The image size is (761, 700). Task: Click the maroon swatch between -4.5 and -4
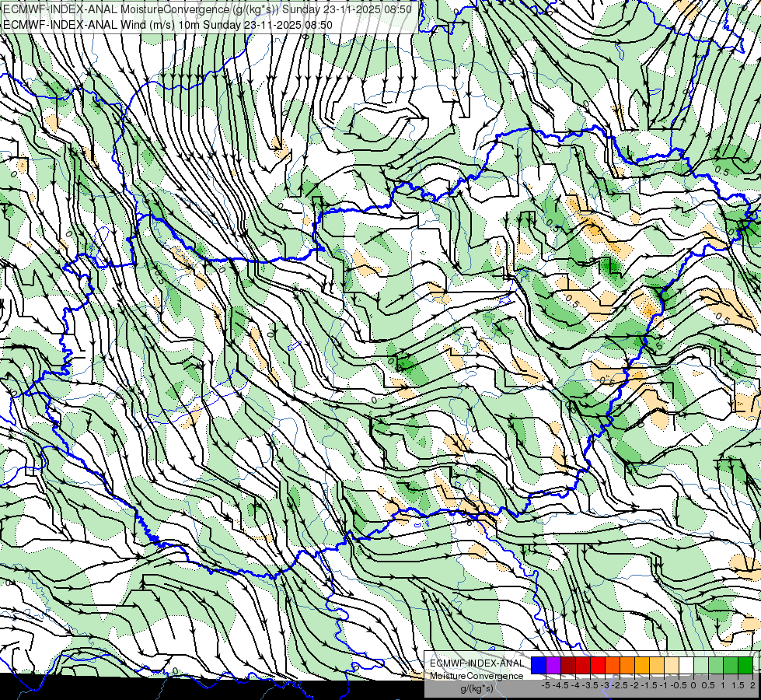click(x=568, y=666)
